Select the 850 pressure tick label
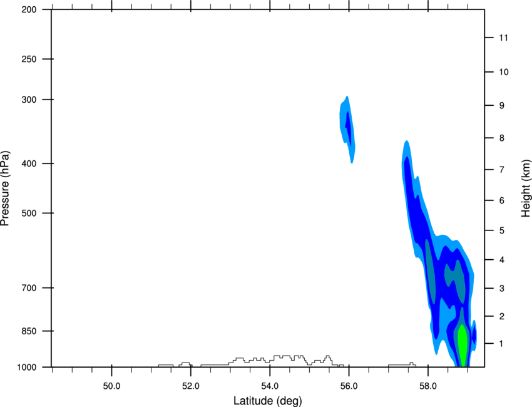This screenshot has width=532, height=407. (x=29, y=331)
